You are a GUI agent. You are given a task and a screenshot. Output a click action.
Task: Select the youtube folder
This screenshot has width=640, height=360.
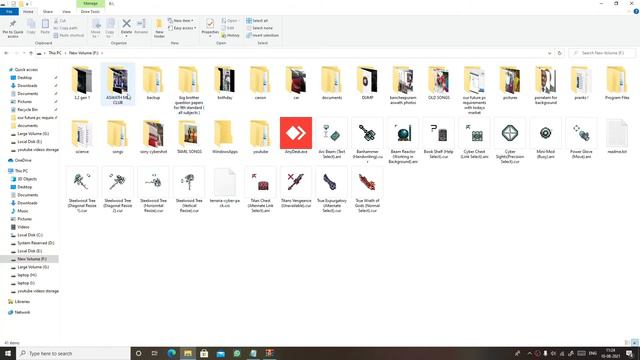tap(260, 136)
